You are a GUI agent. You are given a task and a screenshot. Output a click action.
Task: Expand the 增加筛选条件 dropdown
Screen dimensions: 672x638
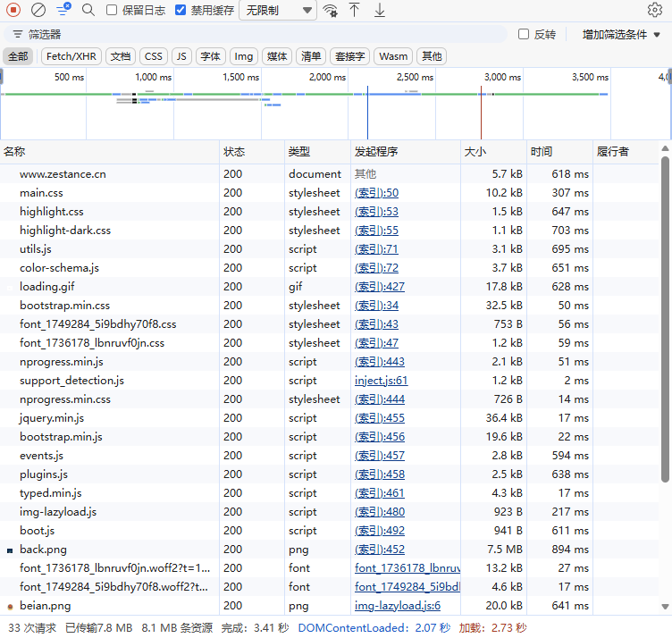[x=621, y=34]
